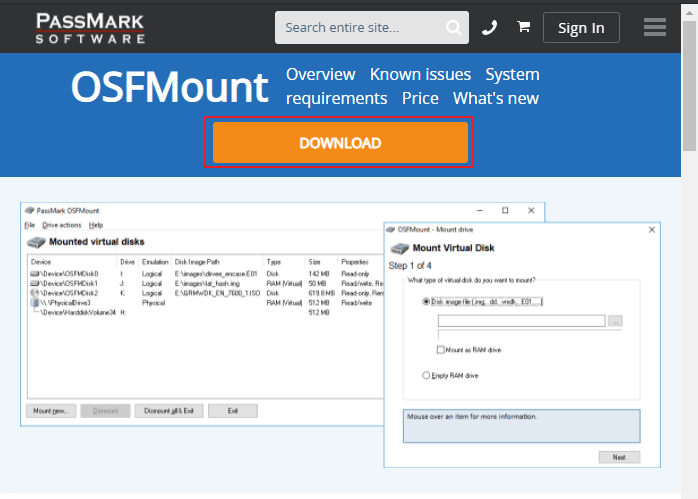Screen dimensions: 698x499
Task: Open the hamburger menu icon
Action: 655,28
